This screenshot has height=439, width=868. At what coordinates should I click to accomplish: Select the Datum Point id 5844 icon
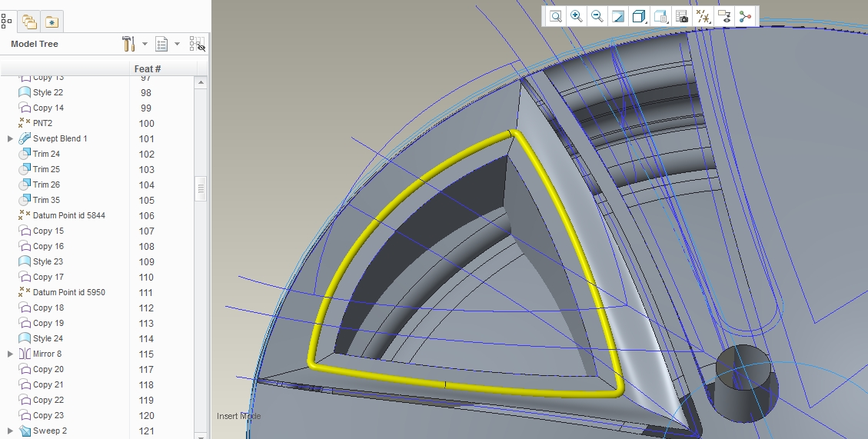point(25,215)
